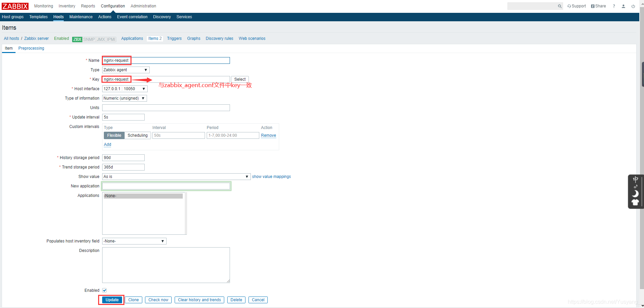This screenshot has width=644, height=308.
Task: Click the sign out power icon
Action: coord(633,6)
